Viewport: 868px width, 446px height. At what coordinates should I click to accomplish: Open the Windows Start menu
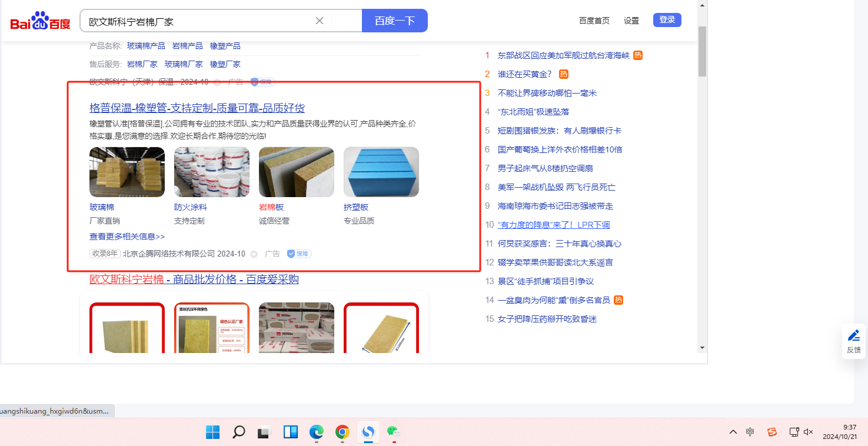213,432
